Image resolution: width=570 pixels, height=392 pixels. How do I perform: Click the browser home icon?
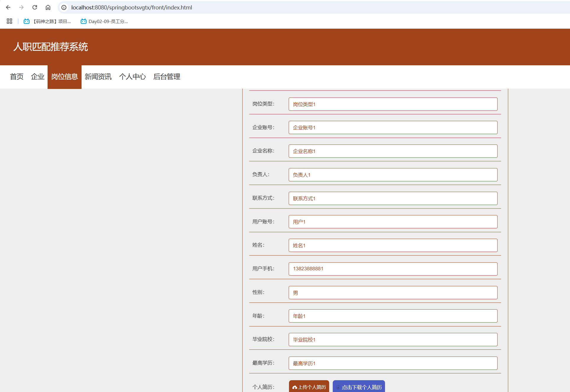(48, 7)
